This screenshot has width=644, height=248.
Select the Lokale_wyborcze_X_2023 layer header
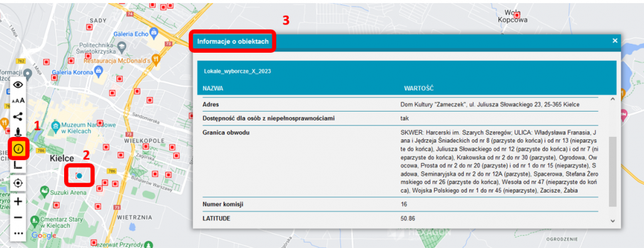[x=237, y=72]
